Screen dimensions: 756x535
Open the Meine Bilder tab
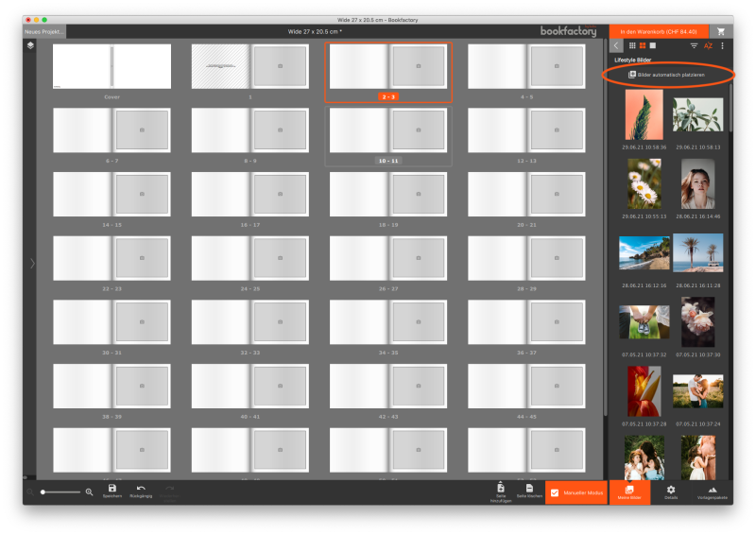pyautogui.click(x=629, y=492)
